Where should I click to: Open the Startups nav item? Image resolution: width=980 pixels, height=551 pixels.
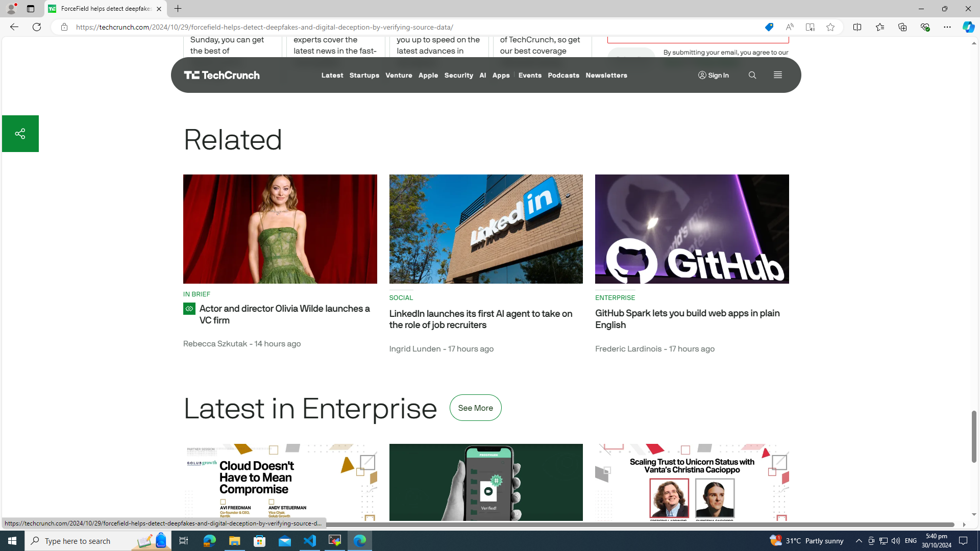(364, 75)
